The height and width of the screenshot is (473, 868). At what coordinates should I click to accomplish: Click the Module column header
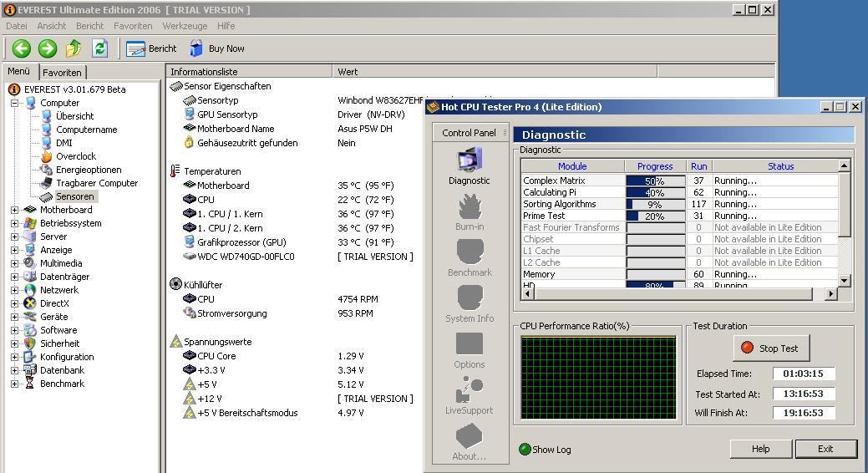click(572, 166)
